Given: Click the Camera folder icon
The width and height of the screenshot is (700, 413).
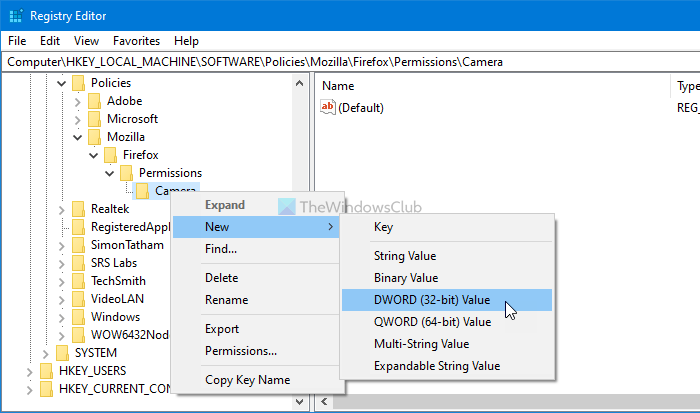Looking at the screenshot, I should click(x=142, y=191).
